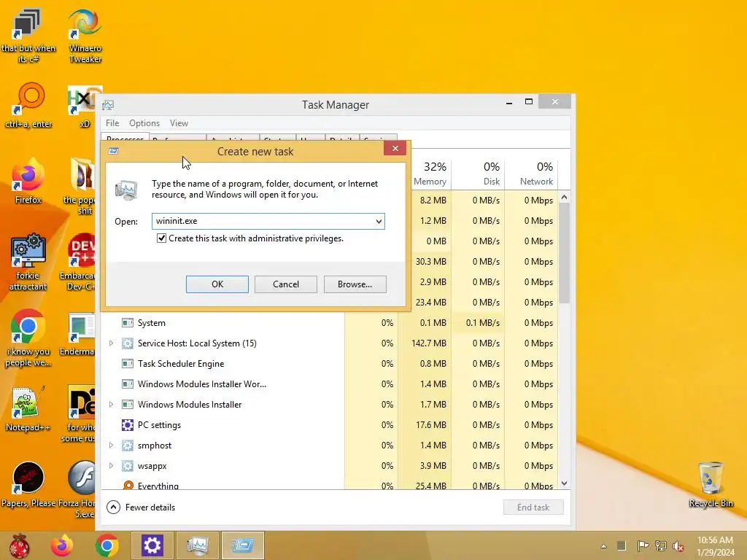Show hidden tray icons arrow

[603, 546]
